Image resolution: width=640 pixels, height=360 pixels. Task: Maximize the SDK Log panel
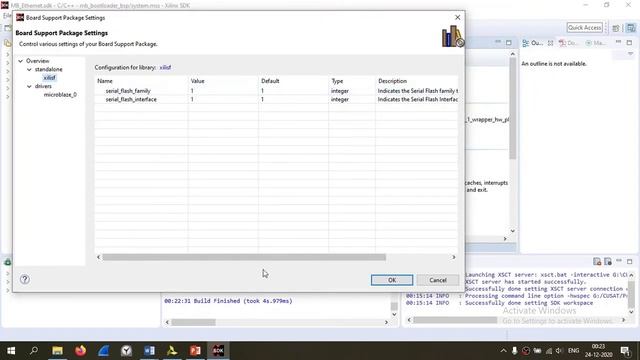click(x=629, y=261)
